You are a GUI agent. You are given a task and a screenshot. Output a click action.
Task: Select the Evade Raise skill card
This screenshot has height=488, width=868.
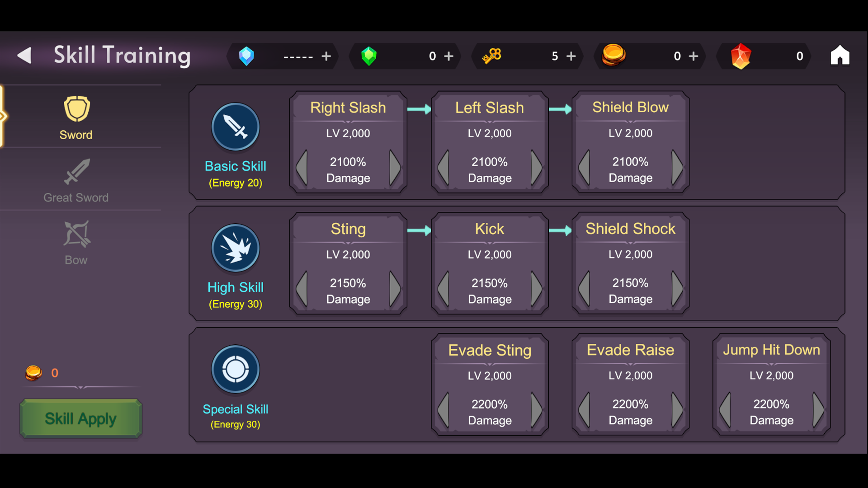click(630, 384)
